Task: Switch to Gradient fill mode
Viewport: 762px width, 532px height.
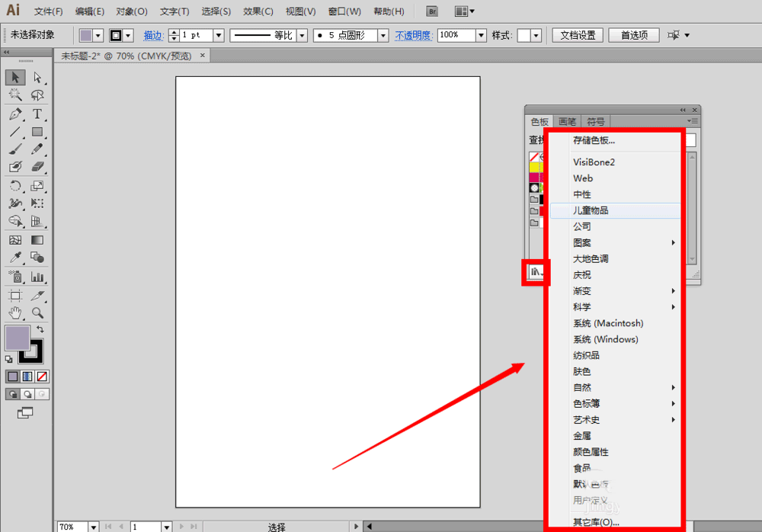Action: (x=27, y=377)
